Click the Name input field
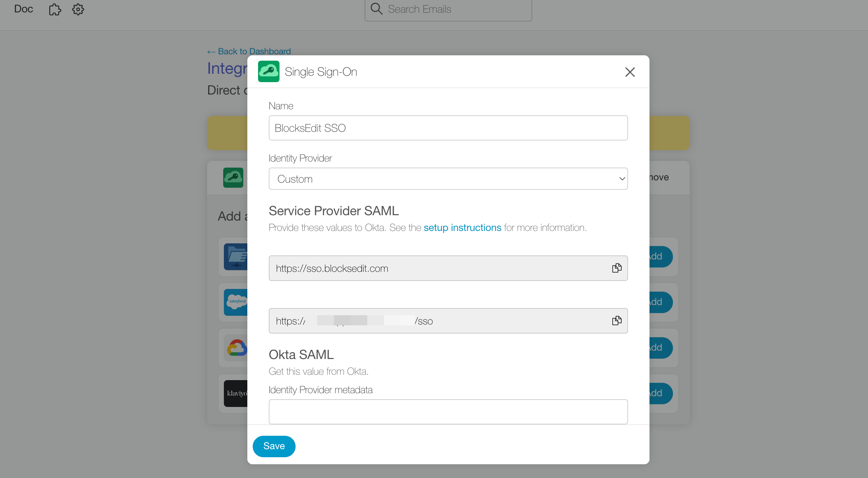 pyautogui.click(x=448, y=128)
